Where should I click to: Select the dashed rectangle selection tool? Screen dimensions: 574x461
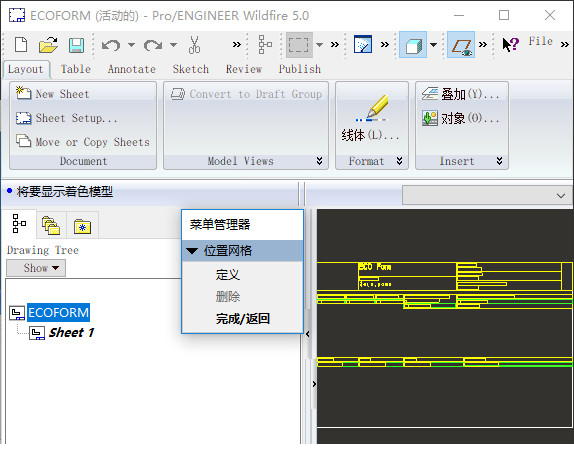[299, 45]
